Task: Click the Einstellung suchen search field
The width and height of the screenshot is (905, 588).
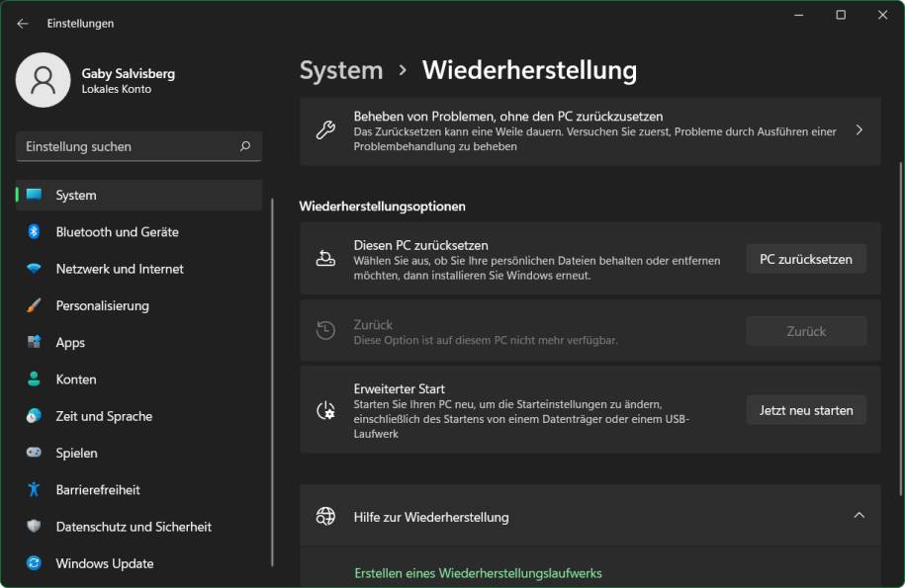Action: tap(129, 146)
